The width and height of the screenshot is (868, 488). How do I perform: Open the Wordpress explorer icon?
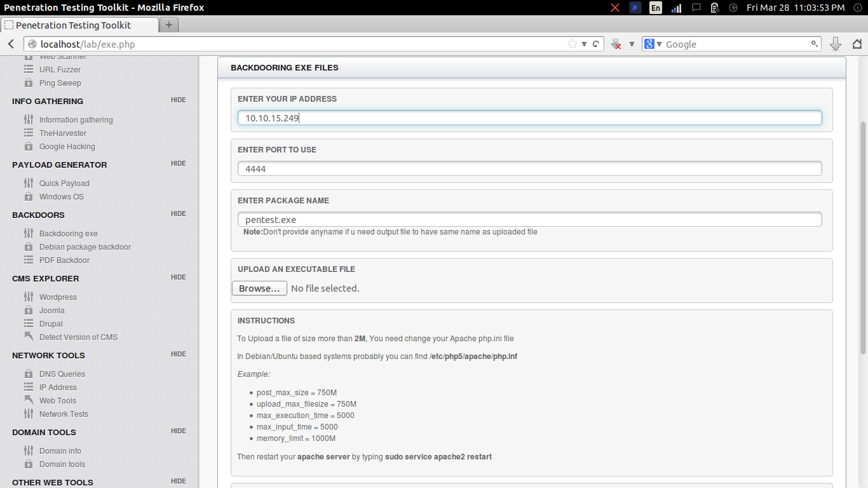tap(29, 297)
